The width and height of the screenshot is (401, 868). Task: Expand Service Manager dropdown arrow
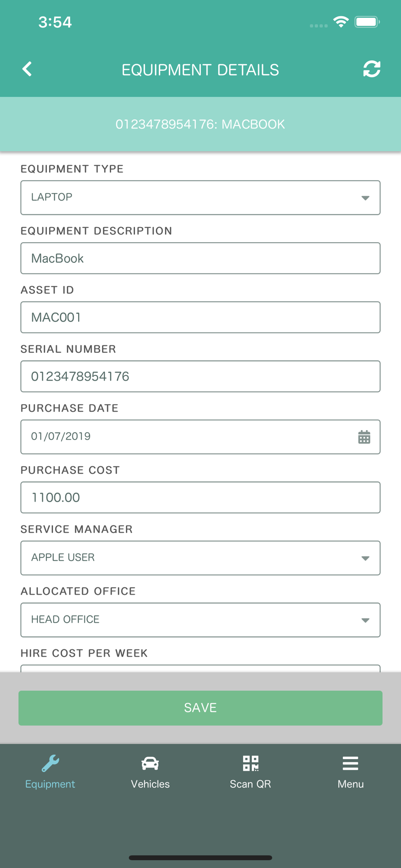pyautogui.click(x=365, y=558)
